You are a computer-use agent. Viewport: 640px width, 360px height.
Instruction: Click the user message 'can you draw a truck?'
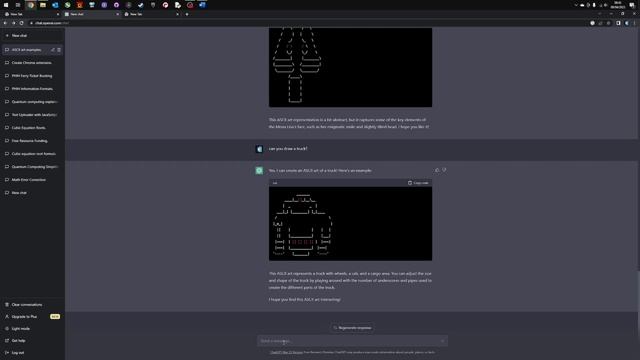coord(288,149)
